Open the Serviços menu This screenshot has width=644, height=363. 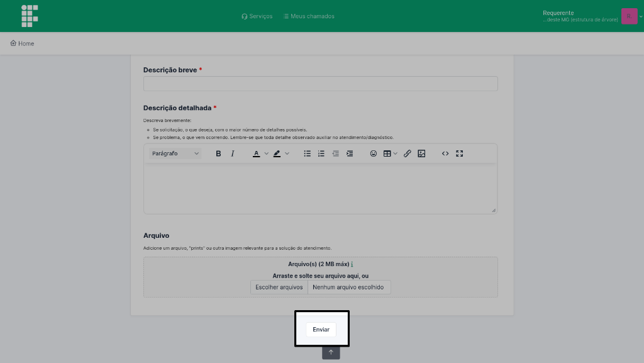[x=257, y=16]
